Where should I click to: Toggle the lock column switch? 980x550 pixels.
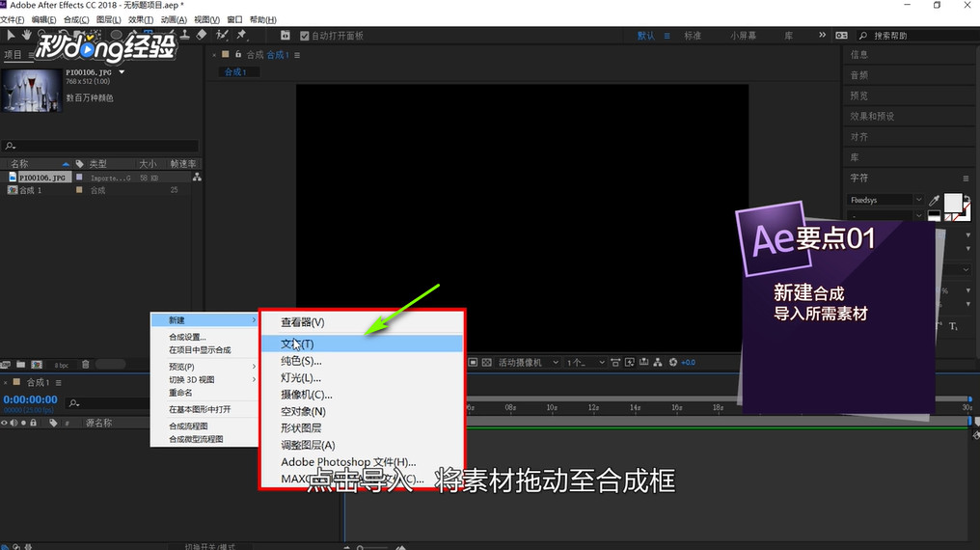tap(34, 424)
